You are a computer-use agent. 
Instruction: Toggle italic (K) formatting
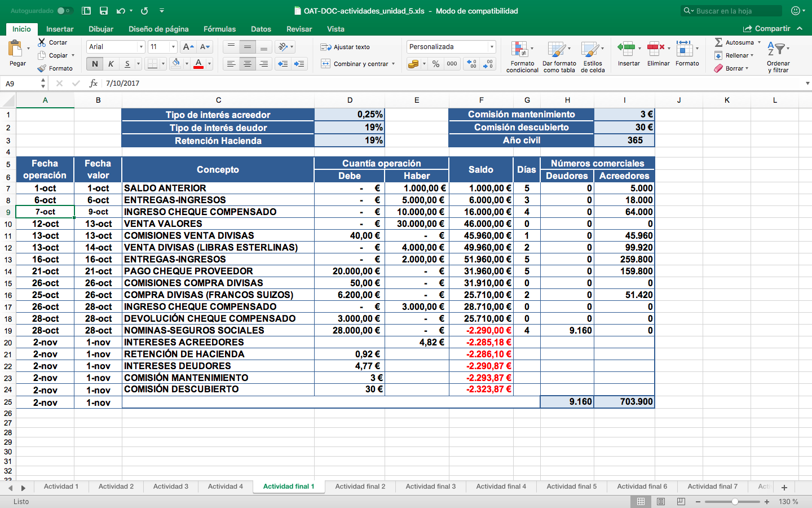(x=111, y=64)
